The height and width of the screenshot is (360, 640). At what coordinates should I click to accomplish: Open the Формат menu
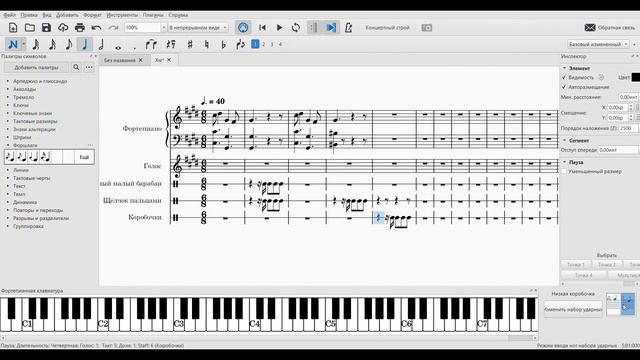pyautogui.click(x=93, y=15)
